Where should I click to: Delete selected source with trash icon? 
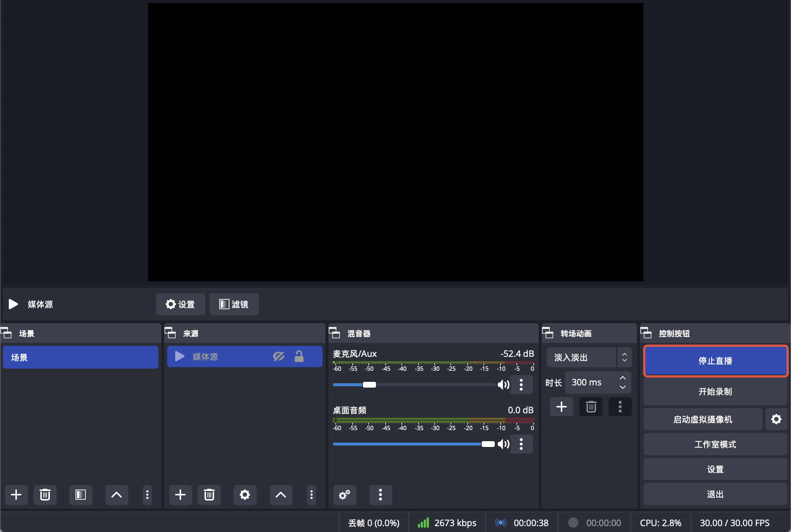click(x=209, y=495)
